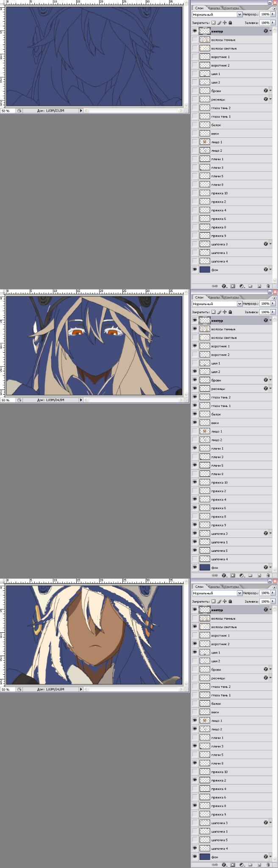Click blue 'фон' thumbnail, orange-eyed document's panel
This screenshot has width=278, height=868.
(205, 567)
